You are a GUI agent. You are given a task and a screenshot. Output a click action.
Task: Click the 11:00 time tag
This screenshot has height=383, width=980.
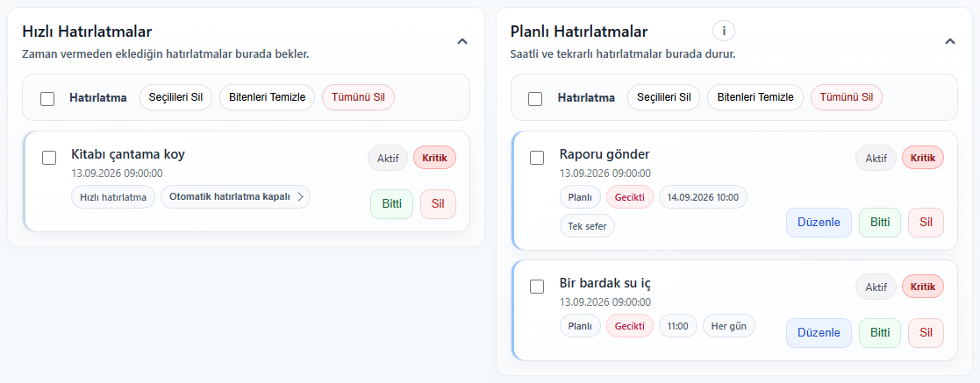click(x=678, y=325)
